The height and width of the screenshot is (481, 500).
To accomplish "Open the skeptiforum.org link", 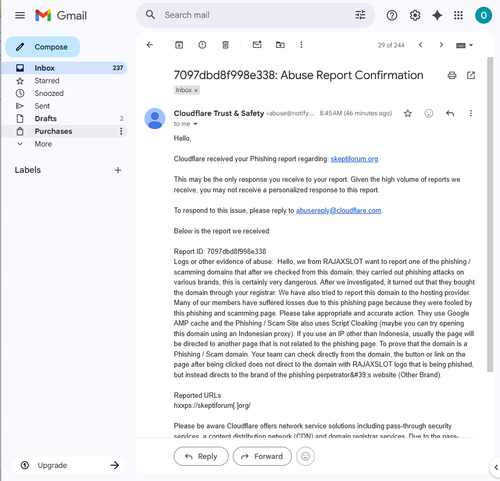I will tap(354, 159).
